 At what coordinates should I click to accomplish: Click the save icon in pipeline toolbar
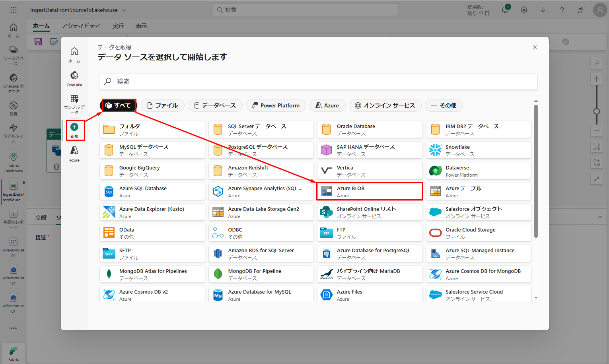click(38, 42)
